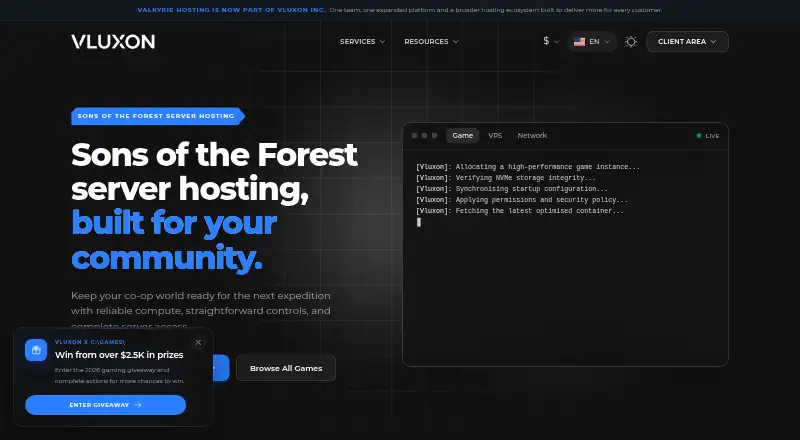800x440 pixels.
Task: Click the "Synchronising startup configuration..." terminal line
Action: point(512,189)
